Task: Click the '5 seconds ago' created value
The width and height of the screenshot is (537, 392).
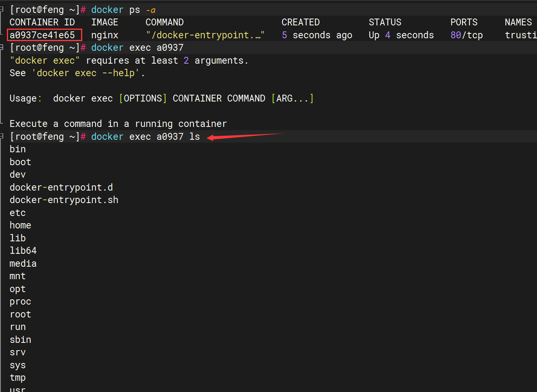Action: pyautogui.click(x=317, y=35)
